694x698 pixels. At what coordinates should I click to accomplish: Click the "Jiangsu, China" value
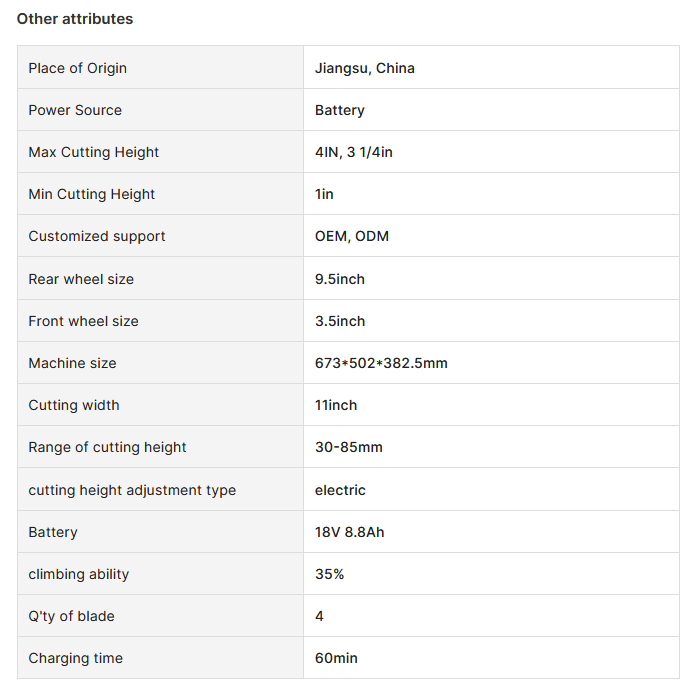pyautogui.click(x=364, y=68)
